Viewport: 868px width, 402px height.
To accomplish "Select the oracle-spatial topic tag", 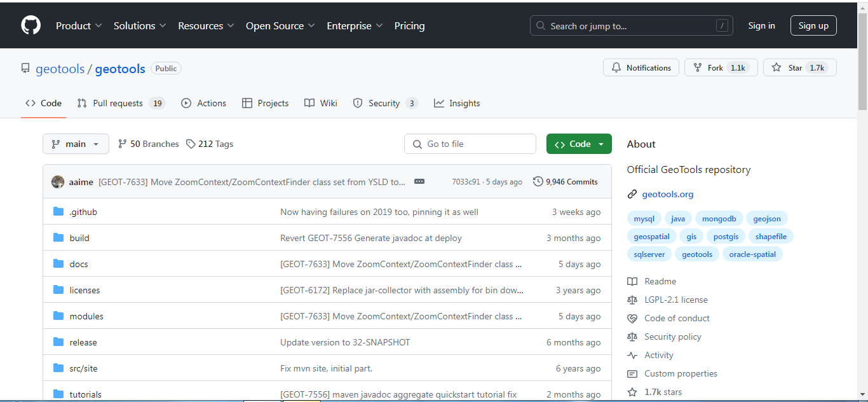I will [x=752, y=254].
